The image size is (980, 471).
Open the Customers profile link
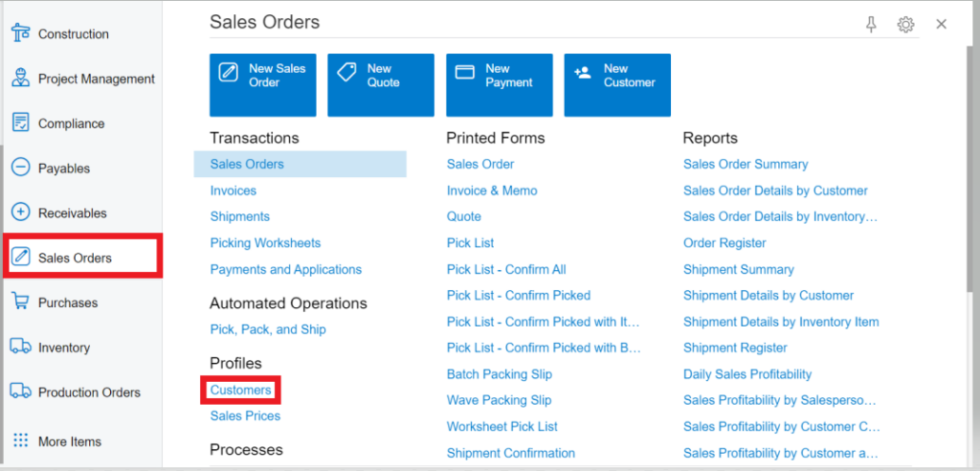240,390
